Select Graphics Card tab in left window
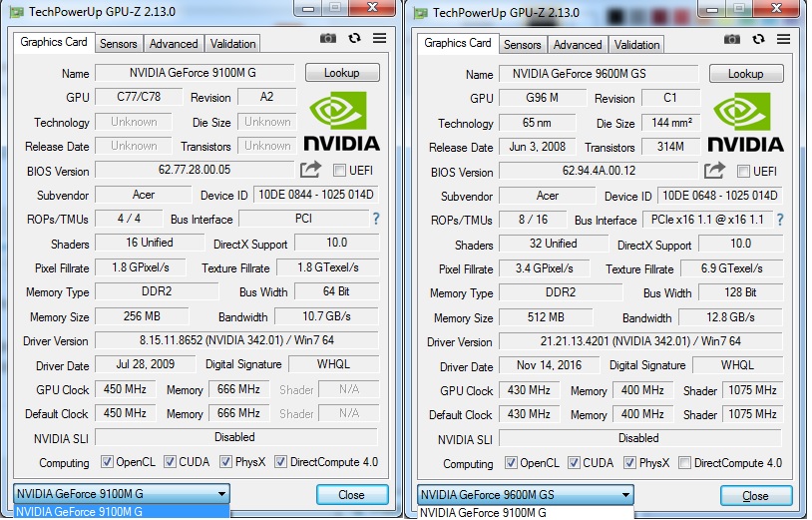Image resolution: width=812 pixels, height=520 pixels. click(54, 43)
